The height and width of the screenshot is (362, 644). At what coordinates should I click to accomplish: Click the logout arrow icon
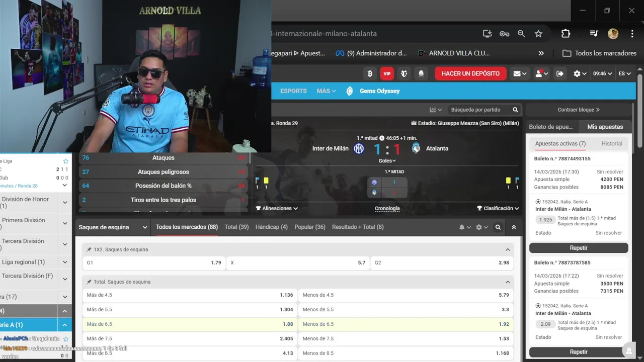click(560, 73)
